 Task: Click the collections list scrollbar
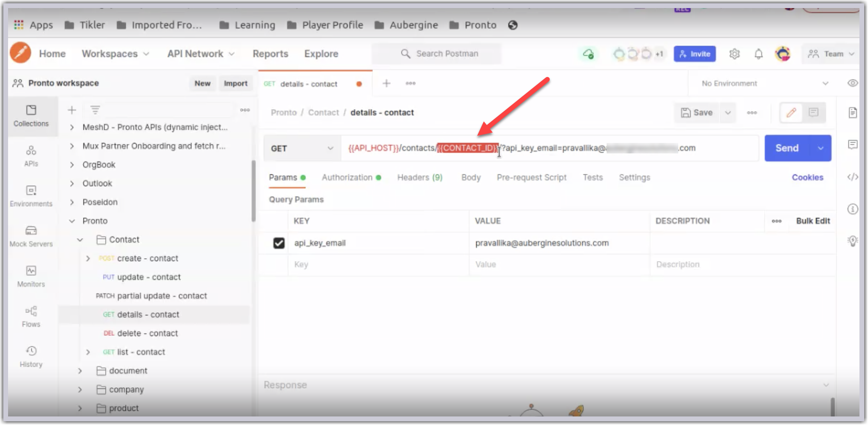point(253,191)
